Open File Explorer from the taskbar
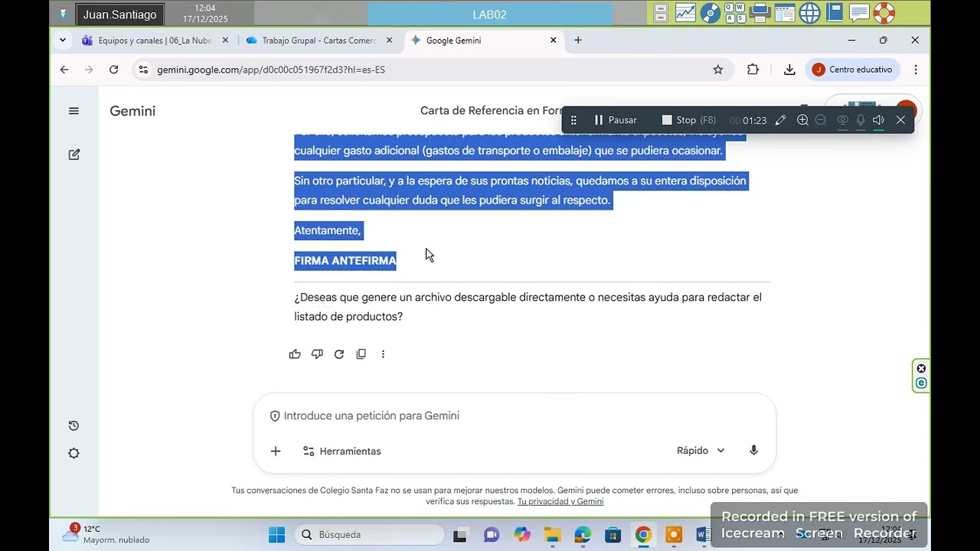Image resolution: width=980 pixels, height=551 pixels. [x=552, y=535]
